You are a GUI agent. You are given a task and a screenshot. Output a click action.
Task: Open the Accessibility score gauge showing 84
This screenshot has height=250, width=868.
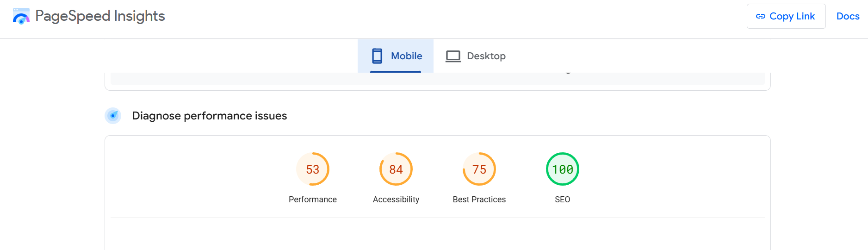[396, 169]
